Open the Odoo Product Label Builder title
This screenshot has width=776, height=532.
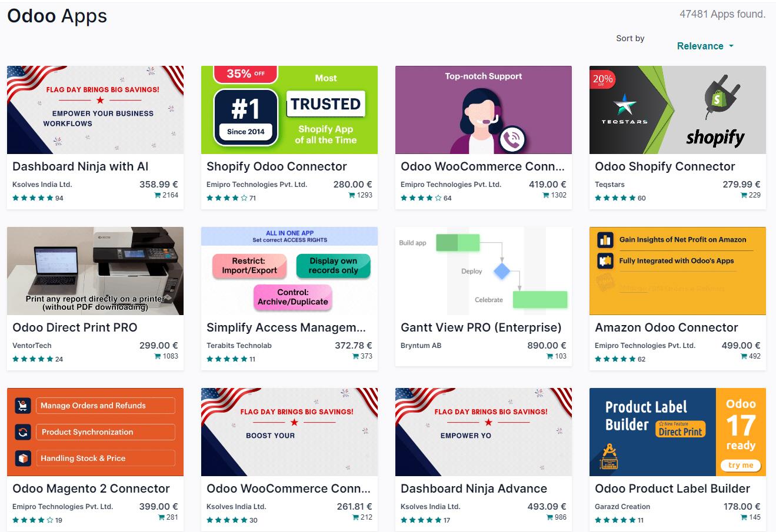pos(672,488)
